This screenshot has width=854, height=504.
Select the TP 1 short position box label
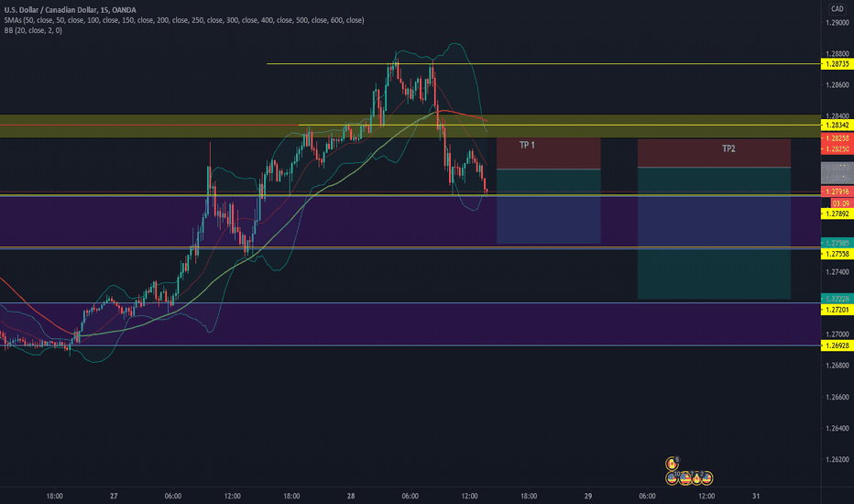click(x=527, y=145)
